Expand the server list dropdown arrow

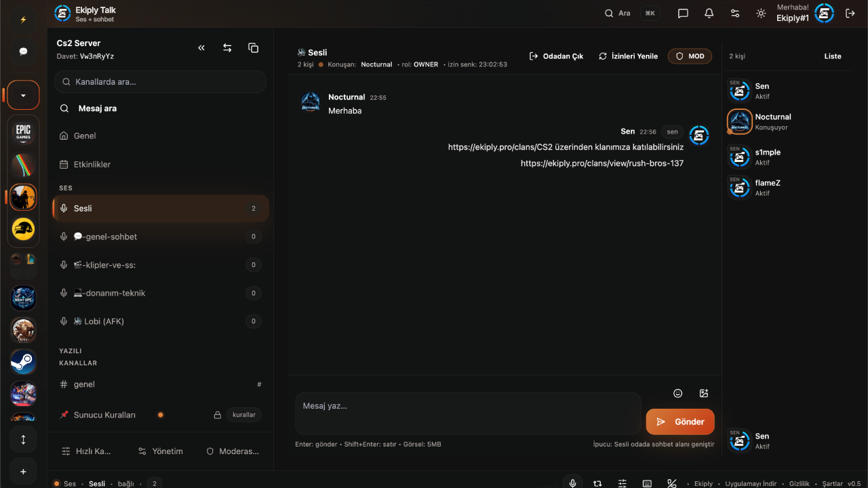pos(23,96)
